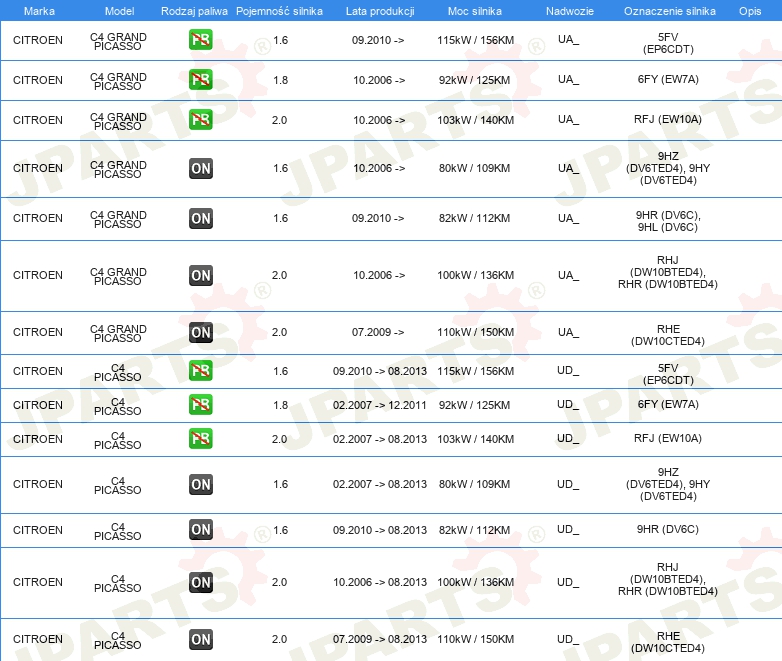The image size is (782, 661).
Task: Click the Marka column header
Action: pyautogui.click(x=39, y=11)
